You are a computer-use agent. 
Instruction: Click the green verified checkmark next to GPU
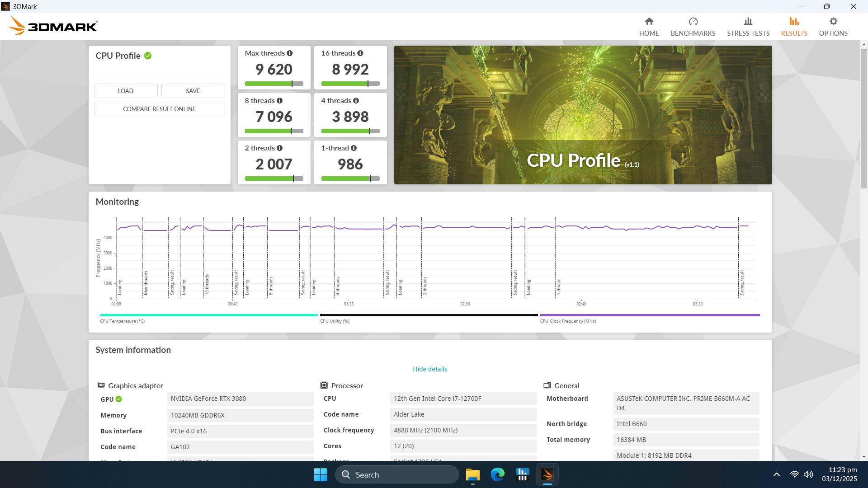[118, 399]
